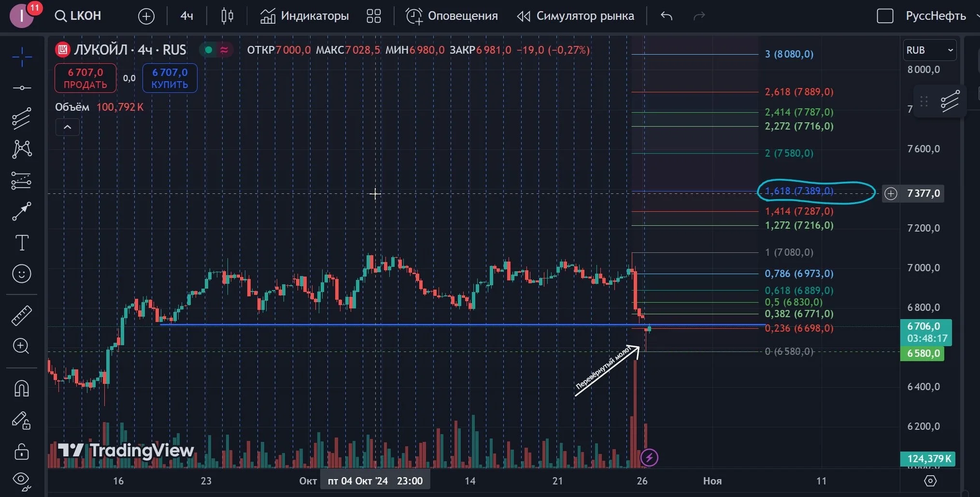
Task: Select the horizontal line drawing tool
Action: (22, 88)
